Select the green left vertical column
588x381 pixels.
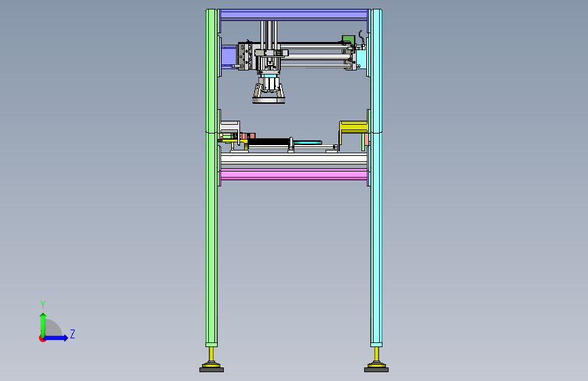(x=212, y=176)
